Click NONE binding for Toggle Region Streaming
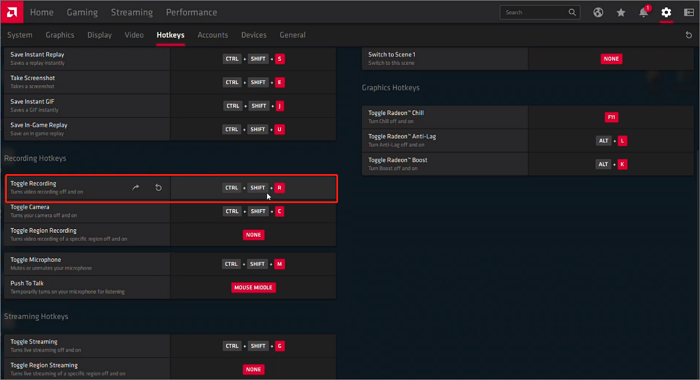 (254, 369)
